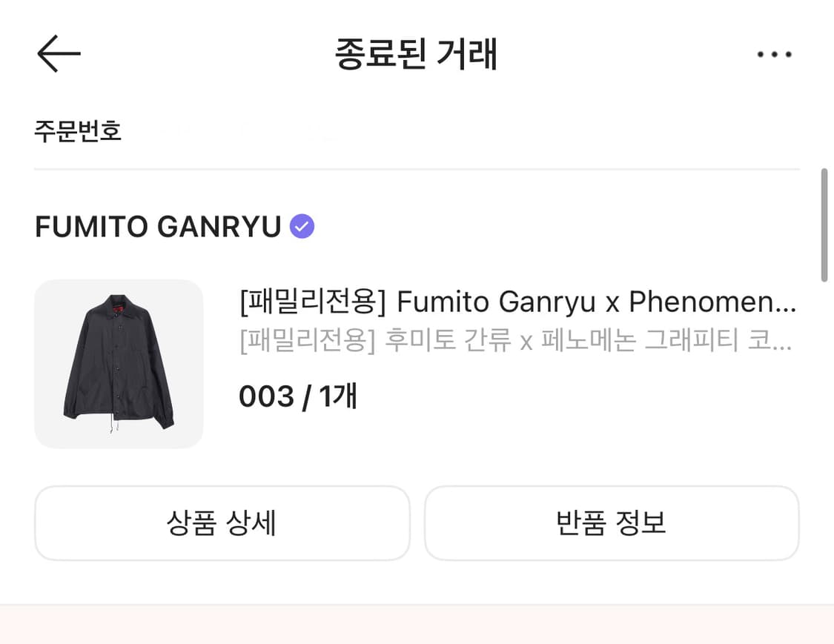Click the divider line below 주문번호
This screenshot has height=644, width=834.
417,169
